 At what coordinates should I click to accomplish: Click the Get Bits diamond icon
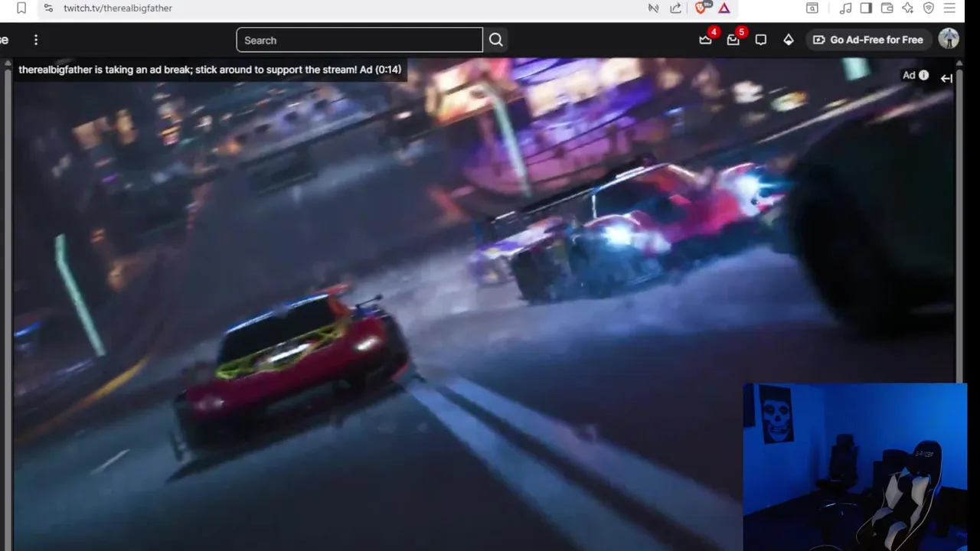click(x=789, y=40)
